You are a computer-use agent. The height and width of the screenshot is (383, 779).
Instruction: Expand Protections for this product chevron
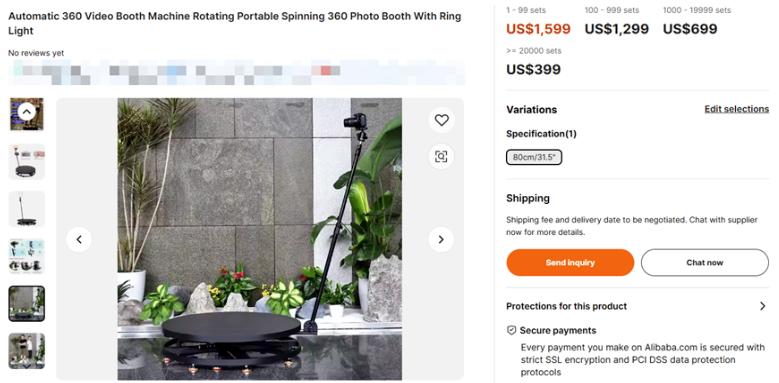(x=763, y=306)
